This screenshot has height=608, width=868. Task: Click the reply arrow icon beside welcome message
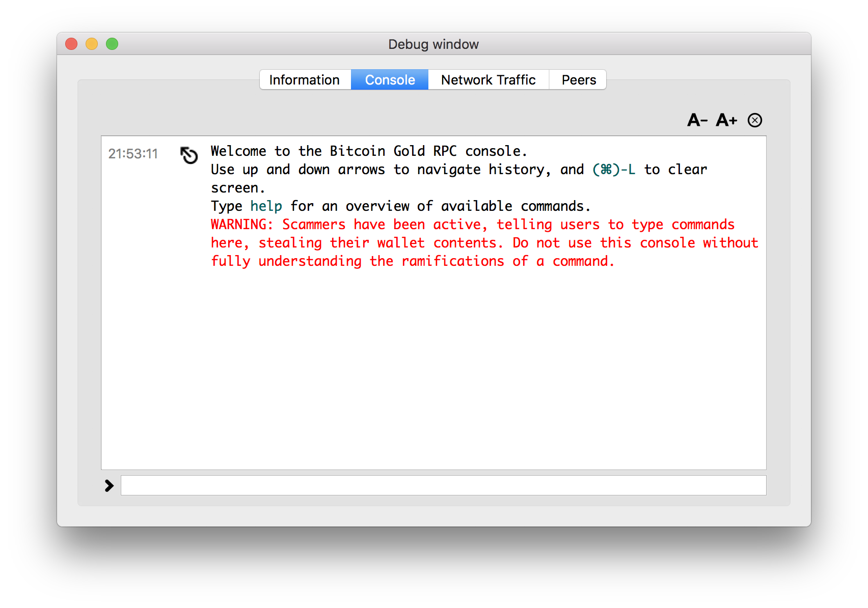tap(189, 155)
